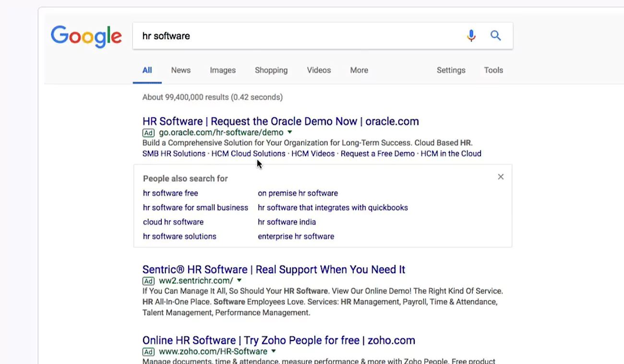Click the Ad badge on the Sentric result

(x=148, y=281)
